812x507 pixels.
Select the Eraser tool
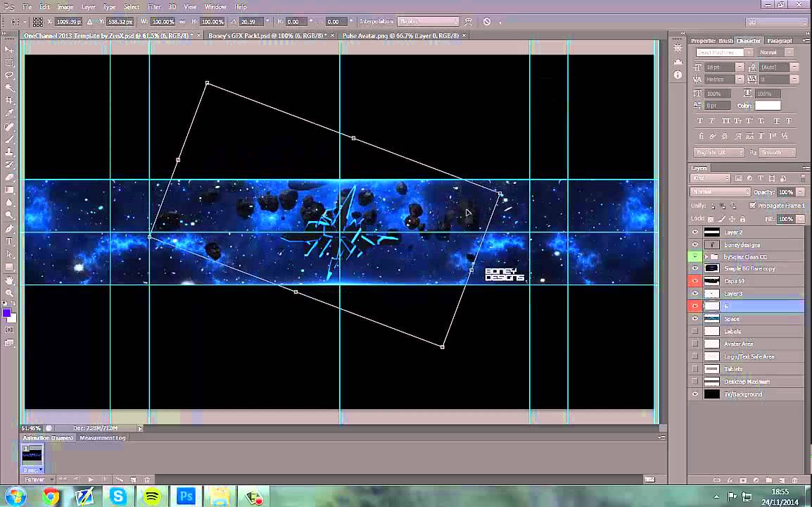click(9, 177)
